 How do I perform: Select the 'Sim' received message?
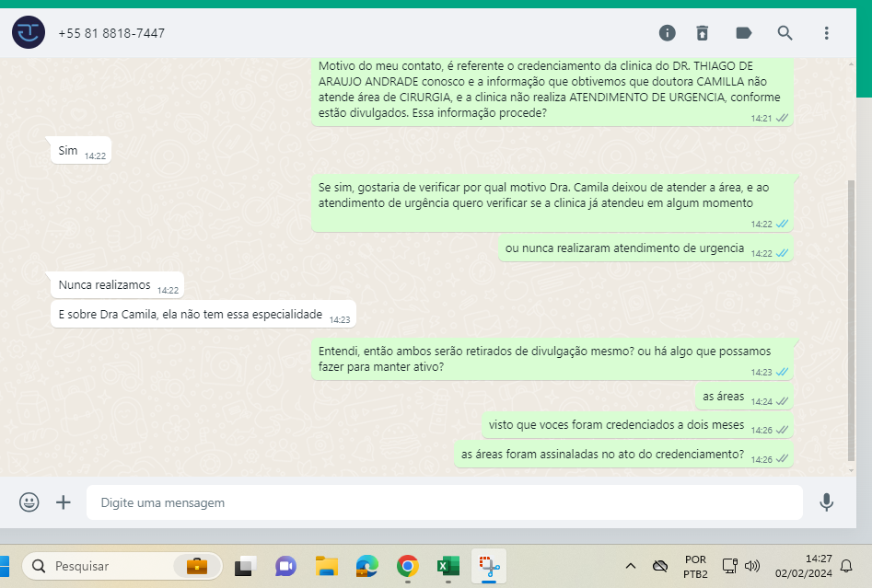[81, 150]
